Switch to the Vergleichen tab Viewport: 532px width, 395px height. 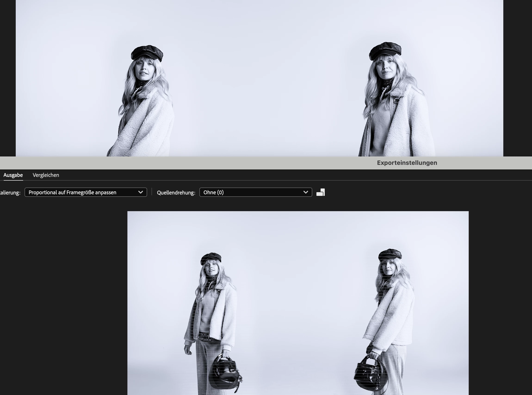pyautogui.click(x=46, y=175)
